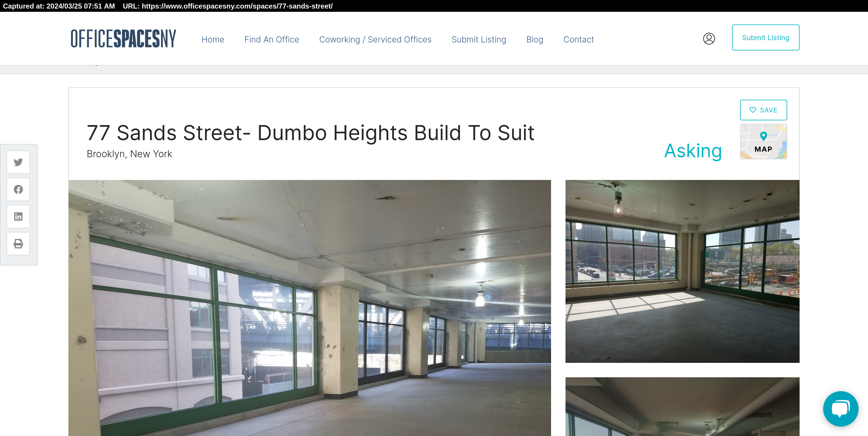
Task: Open the lower-right ceiling photo
Action: 682,406
